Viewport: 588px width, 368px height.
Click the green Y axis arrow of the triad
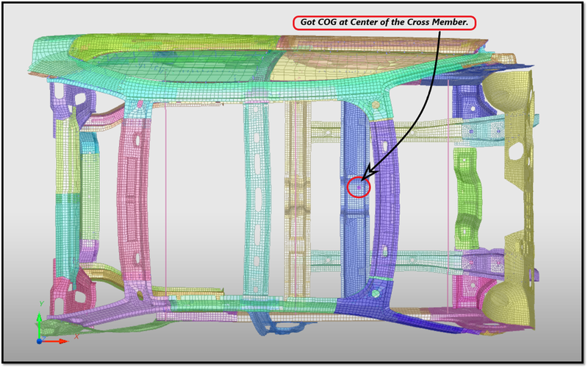pos(39,326)
